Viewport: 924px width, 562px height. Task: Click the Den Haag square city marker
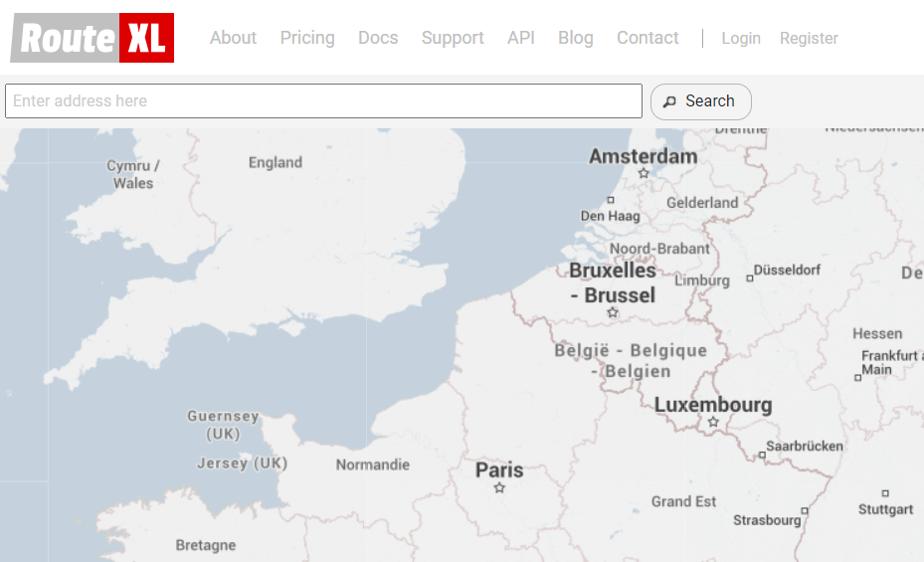coord(611,200)
